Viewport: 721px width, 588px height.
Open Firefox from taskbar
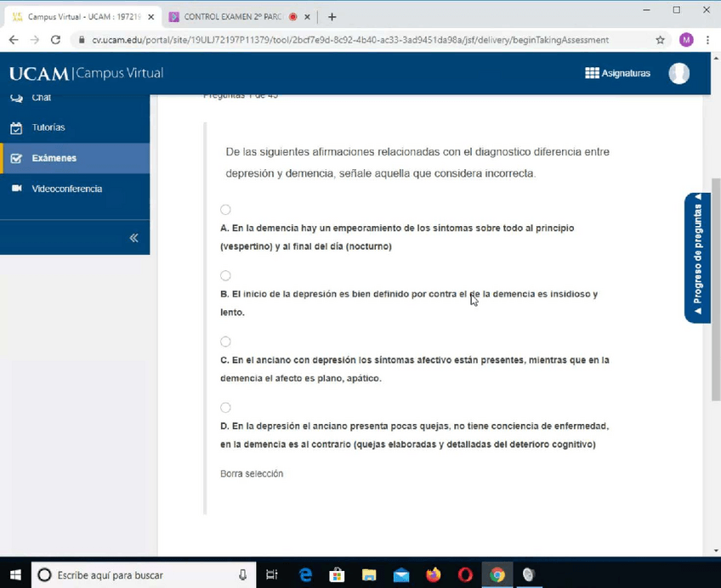coord(433,574)
